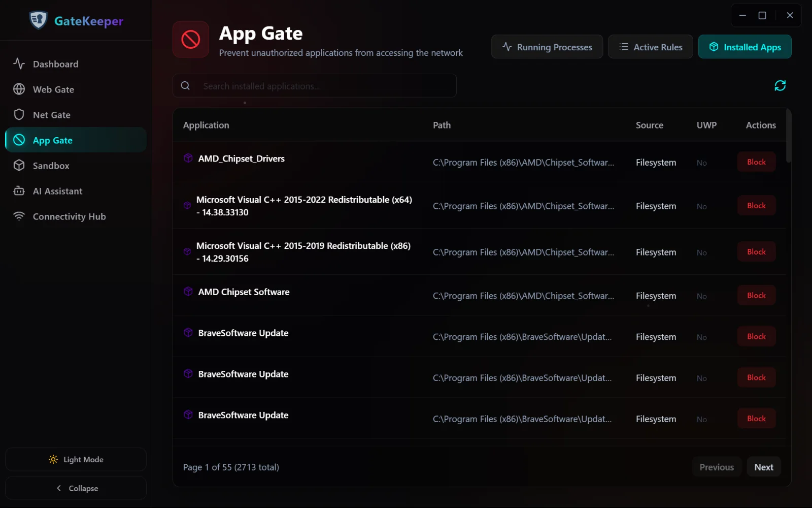Click the page count text
This screenshot has width=812, height=508.
pyautogui.click(x=231, y=467)
